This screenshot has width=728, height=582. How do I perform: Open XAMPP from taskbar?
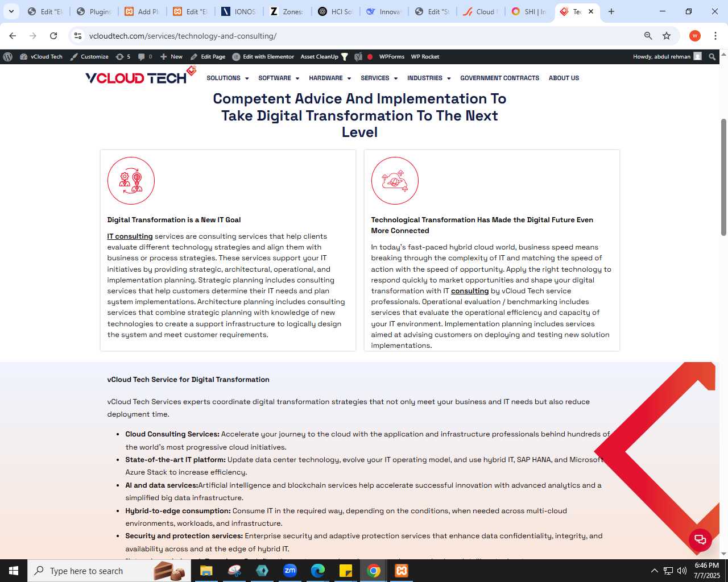(402, 571)
